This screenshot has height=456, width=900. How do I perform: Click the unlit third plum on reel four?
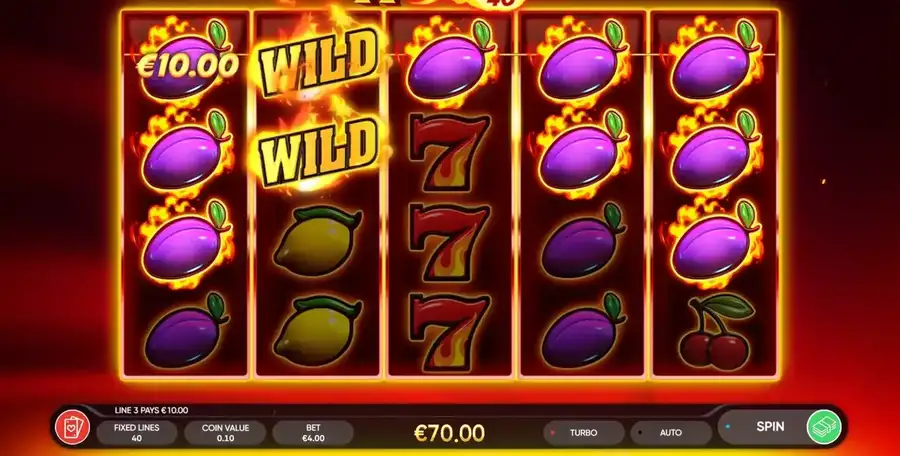(x=584, y=241)
